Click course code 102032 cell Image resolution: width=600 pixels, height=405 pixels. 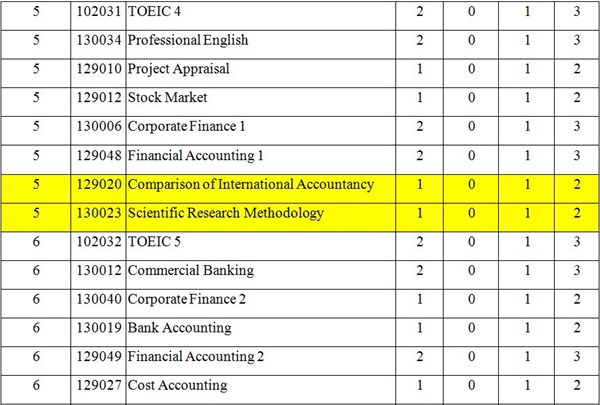point(99,242)
